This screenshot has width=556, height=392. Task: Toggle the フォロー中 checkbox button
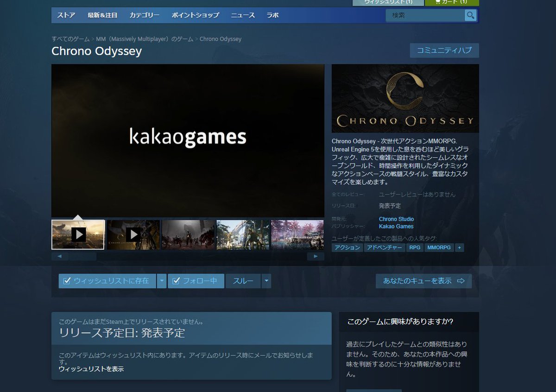coord(196,281)
